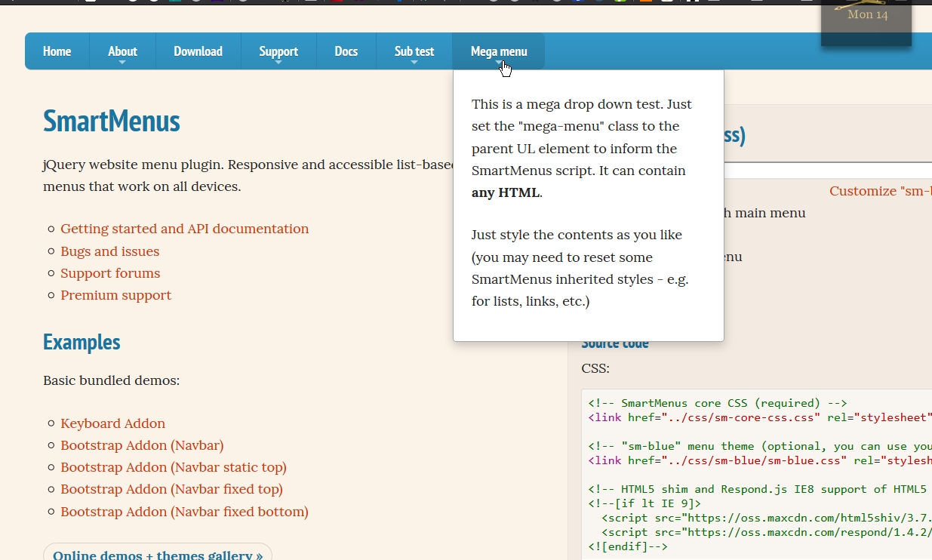Image resolution: width=932 pixels, height=560 pixels.
Task: Click the SmartMenus page heading
Action: [x=111, y=122]
